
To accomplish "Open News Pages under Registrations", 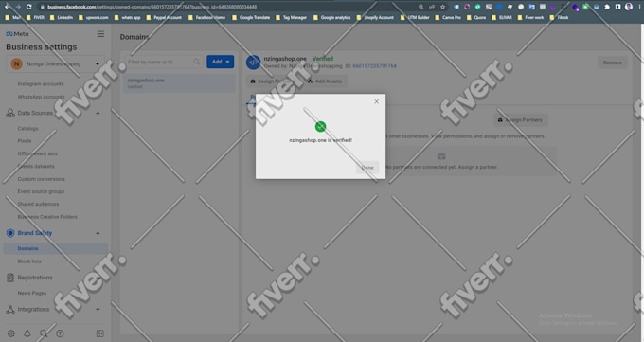I will [x=32, y=293].
